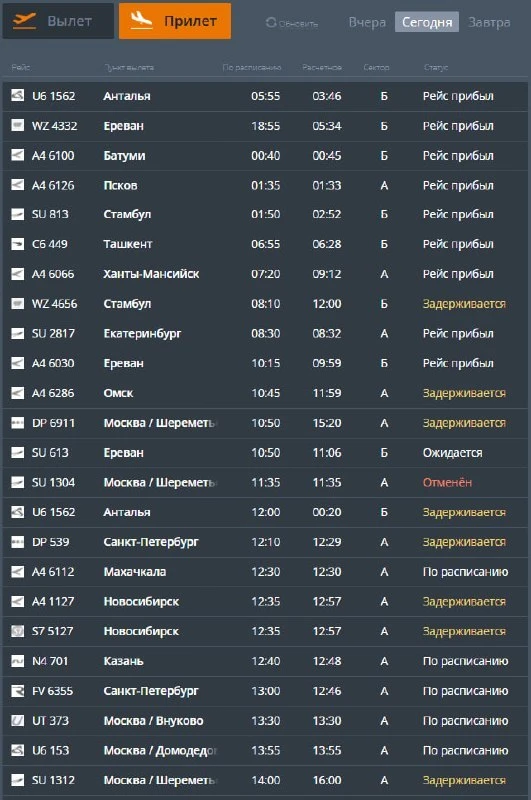Open flight WZ 4656 Стамбул details

point(265,304)
